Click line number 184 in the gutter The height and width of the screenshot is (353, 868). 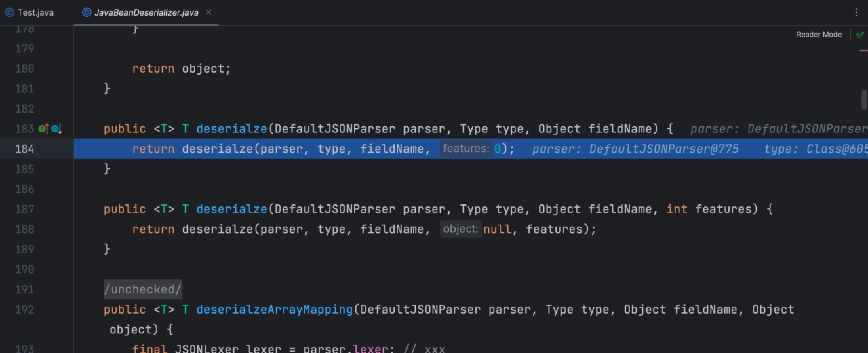click(24, 149)
